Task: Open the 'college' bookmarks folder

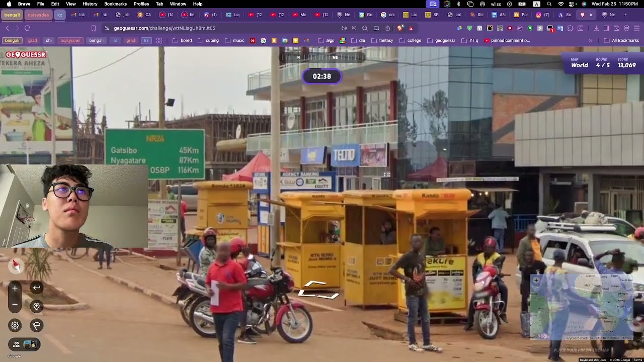Action: tap(410, 40)
